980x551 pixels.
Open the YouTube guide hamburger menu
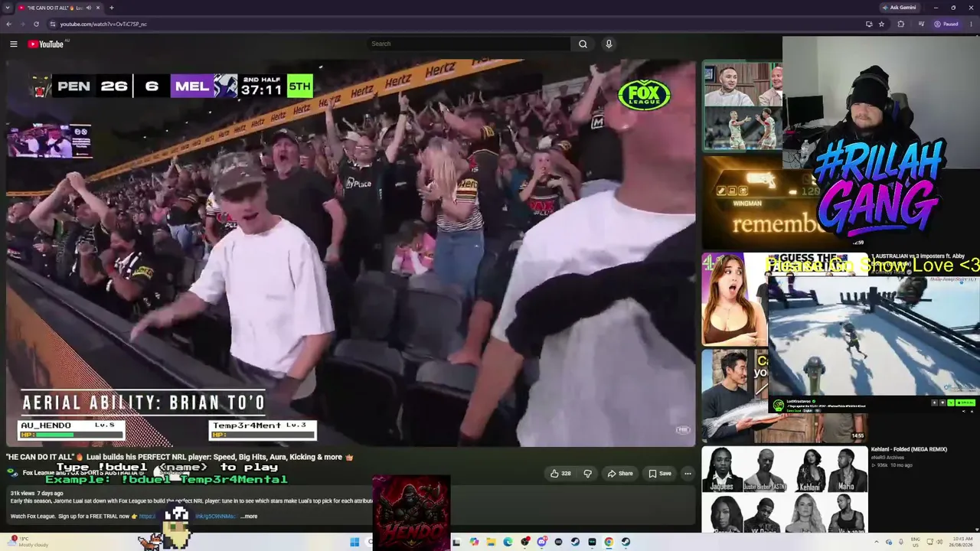click(13, 44)
